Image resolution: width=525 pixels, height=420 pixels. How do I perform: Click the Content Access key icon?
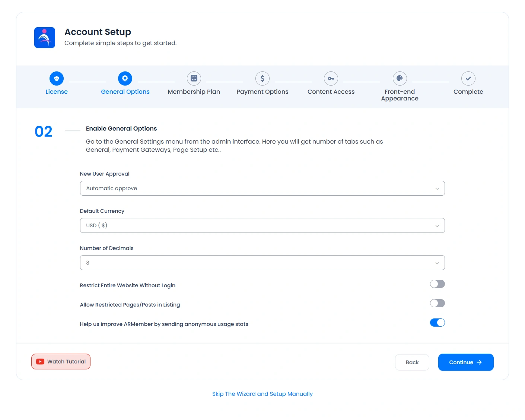(331, 78)
